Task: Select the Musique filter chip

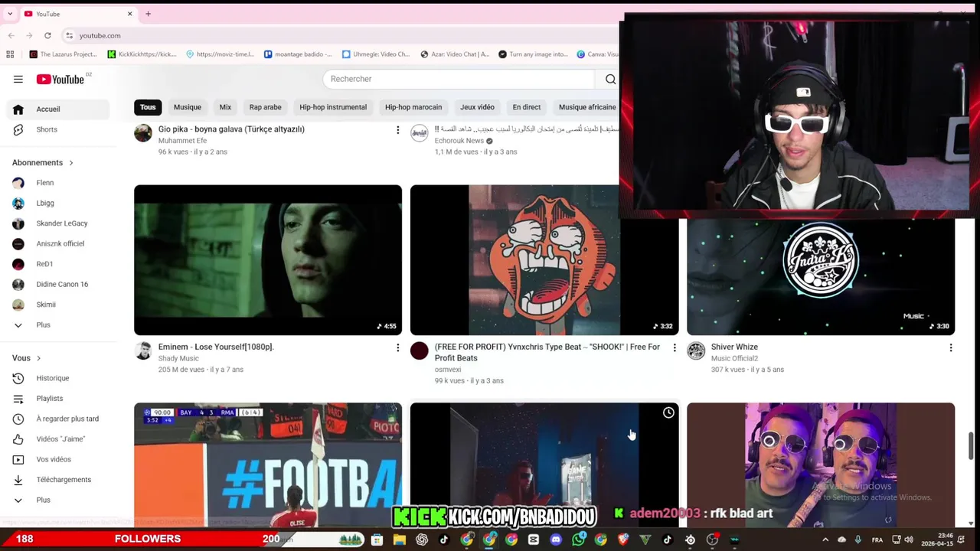Action: [188, 107]
